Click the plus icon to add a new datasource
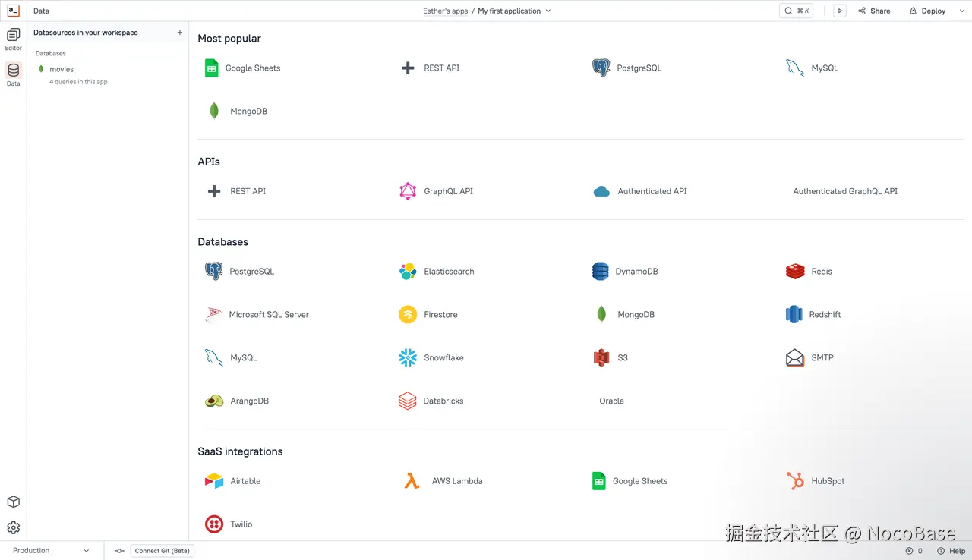Screen dimensions: 972x560 [179, 32]
